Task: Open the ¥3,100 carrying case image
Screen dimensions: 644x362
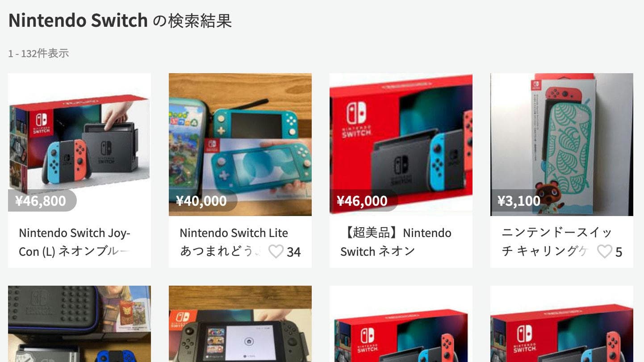Action: (562, 145)
